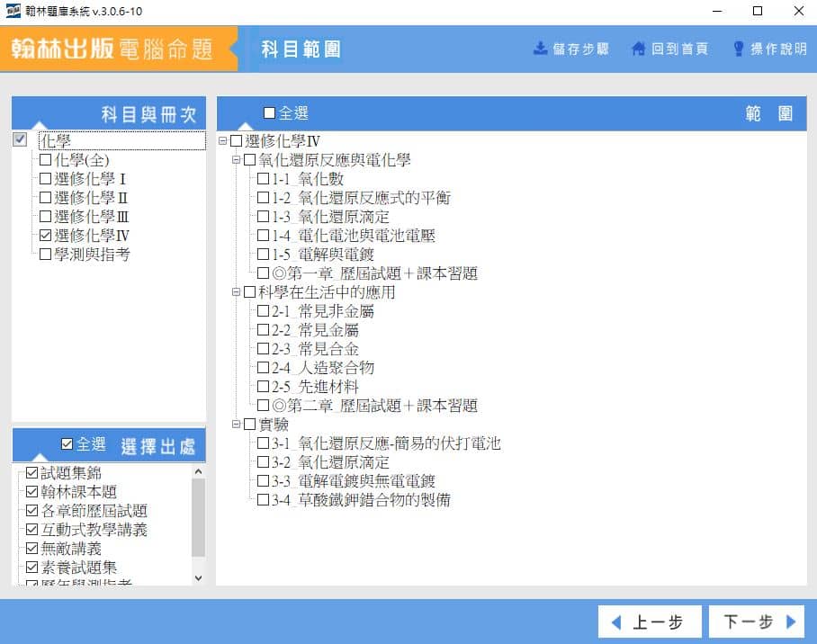Viewport: 817px width, 644px height.
Task: Click the app icon in the title bar
Action: [x=13, y=11]
